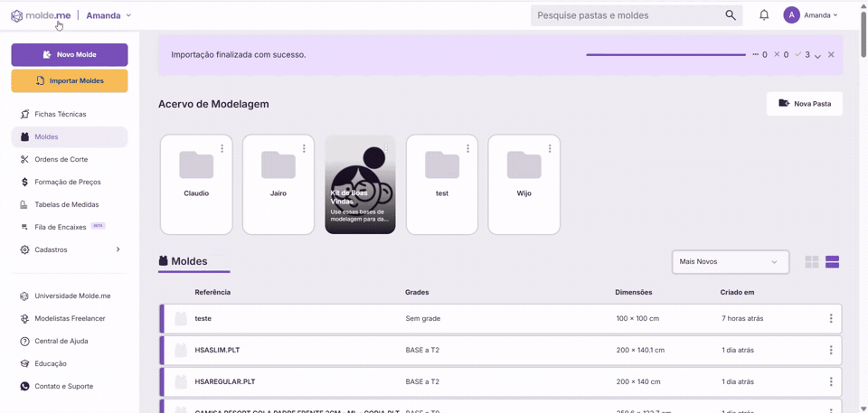Click the molde.me logo
868x413 pixels.
(41, 15)
